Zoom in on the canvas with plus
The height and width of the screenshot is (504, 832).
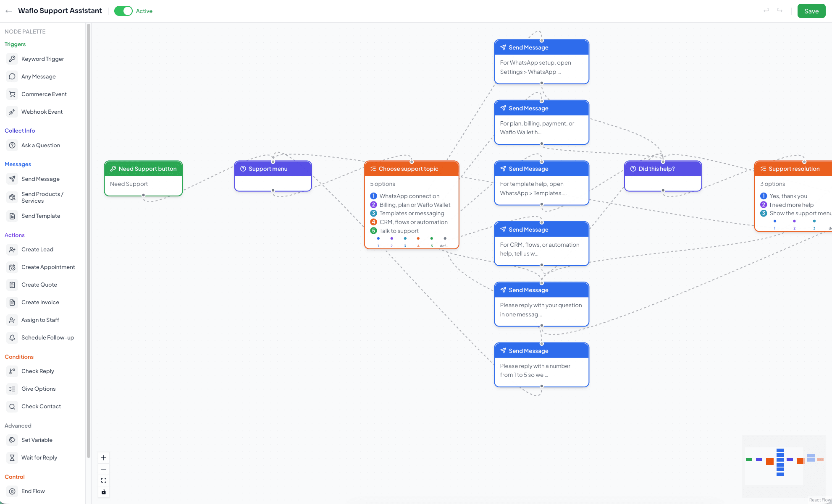coord(104,458)
